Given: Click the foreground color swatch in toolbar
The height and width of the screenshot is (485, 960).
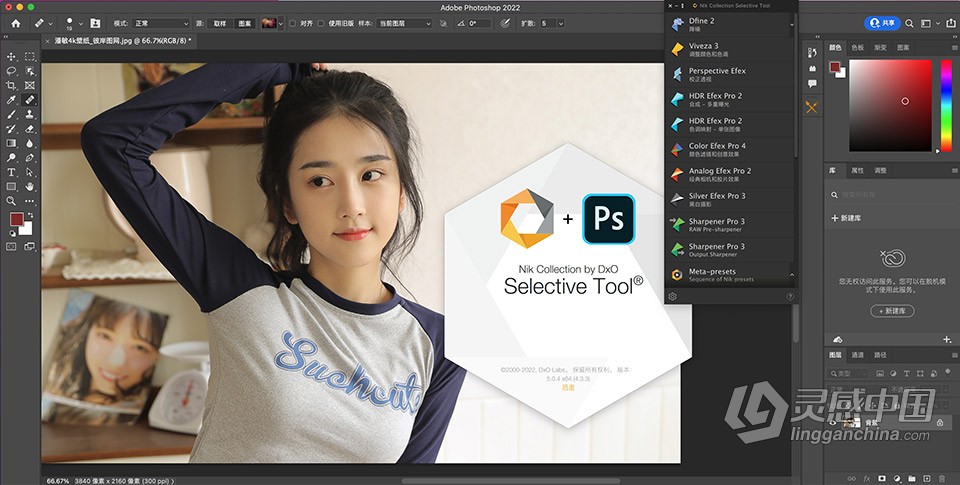Looking at the screenshot, I should pyautogui.click(x=16, y=220).
